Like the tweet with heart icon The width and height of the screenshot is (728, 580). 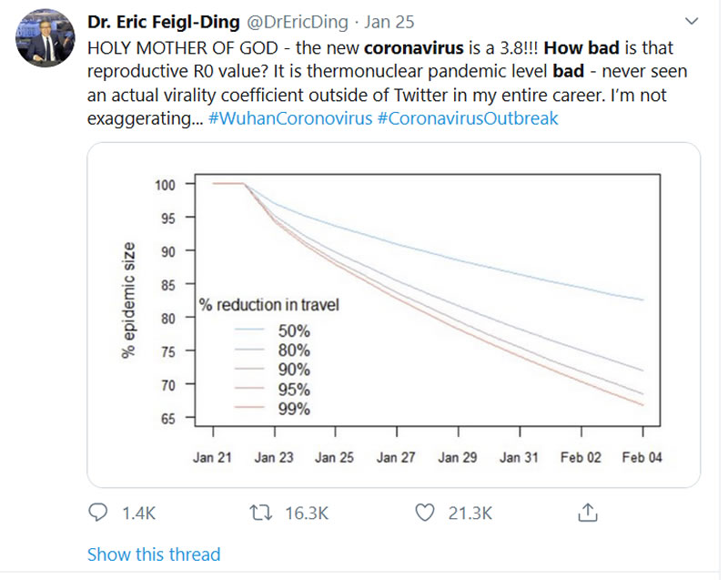point(424,514)
